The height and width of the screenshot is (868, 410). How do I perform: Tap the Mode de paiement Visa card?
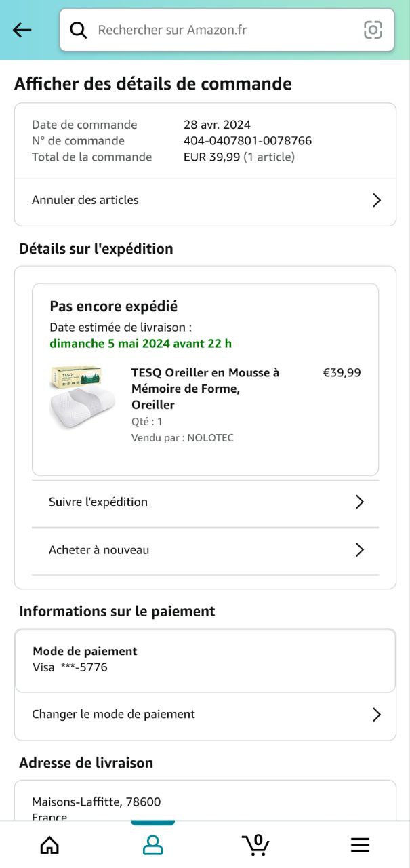pyautogui.click(x=205, y=660)
